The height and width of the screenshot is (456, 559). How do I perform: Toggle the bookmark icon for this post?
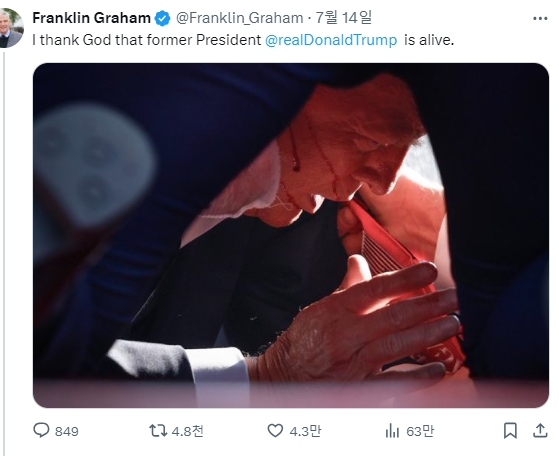(510, 431)
